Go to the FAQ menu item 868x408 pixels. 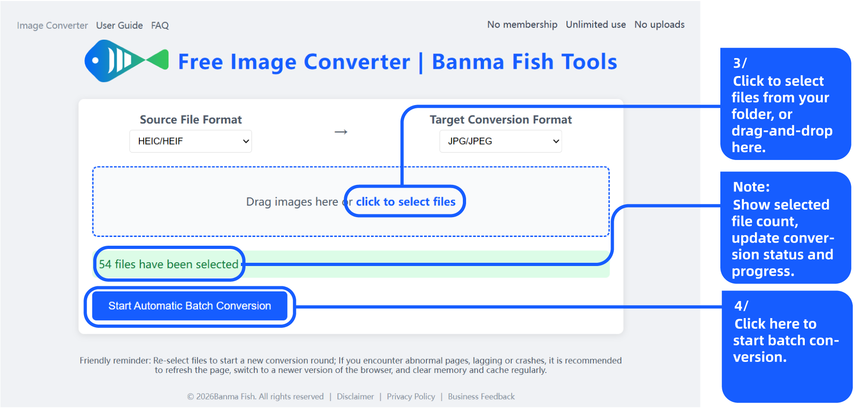(x=160, y=25)
